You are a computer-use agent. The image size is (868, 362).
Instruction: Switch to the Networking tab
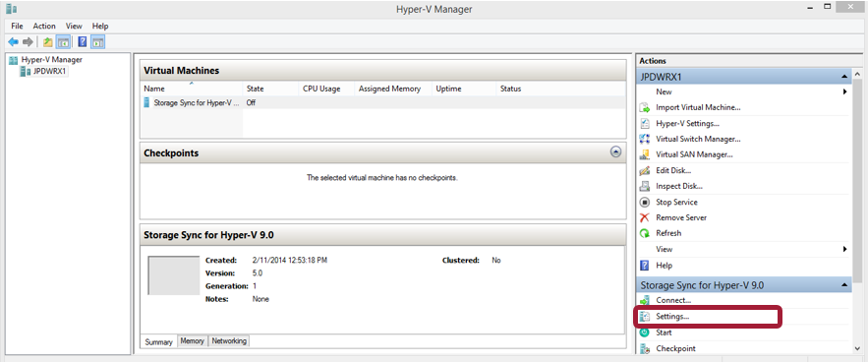[229, 341]
